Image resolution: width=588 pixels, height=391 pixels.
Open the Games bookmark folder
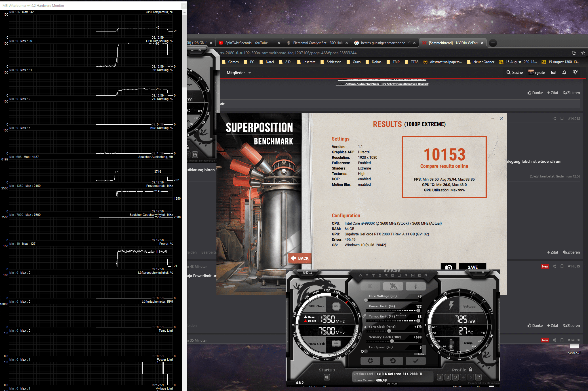pos(230,62)
